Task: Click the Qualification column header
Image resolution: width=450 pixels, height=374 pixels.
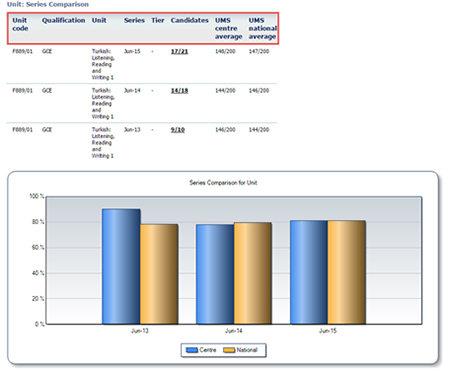Action: pos(63,20)
